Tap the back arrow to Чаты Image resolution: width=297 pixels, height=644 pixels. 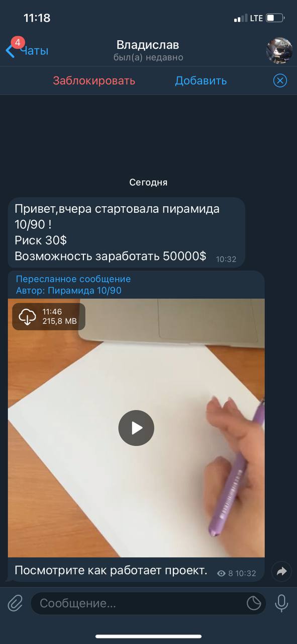pos(10,51)
